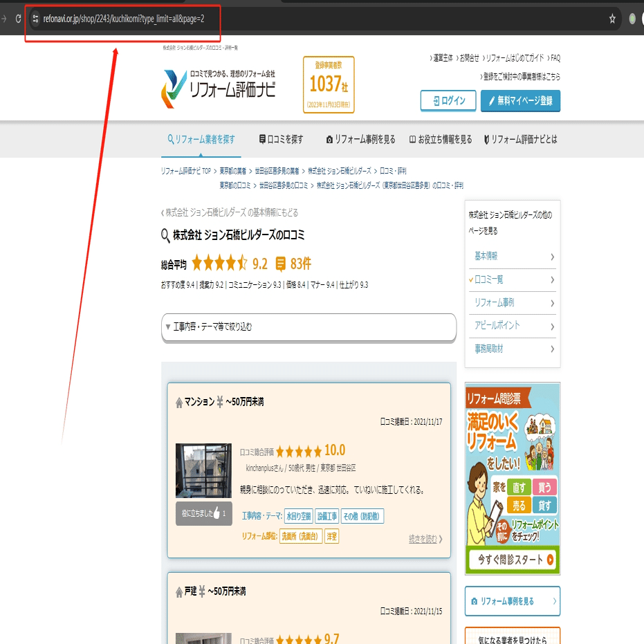The width and height of the screenshot is (644, 644).
Task: Open site information icon in address bar
Action: (35, 19)
